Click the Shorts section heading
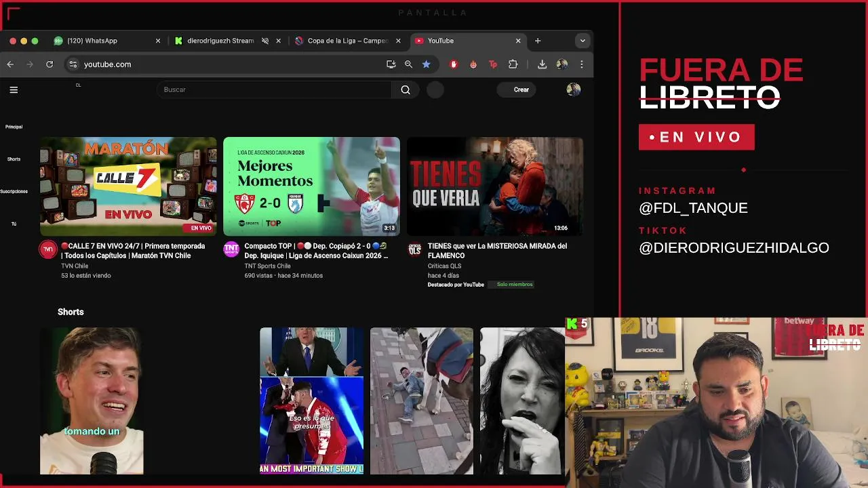 (71, 312)
